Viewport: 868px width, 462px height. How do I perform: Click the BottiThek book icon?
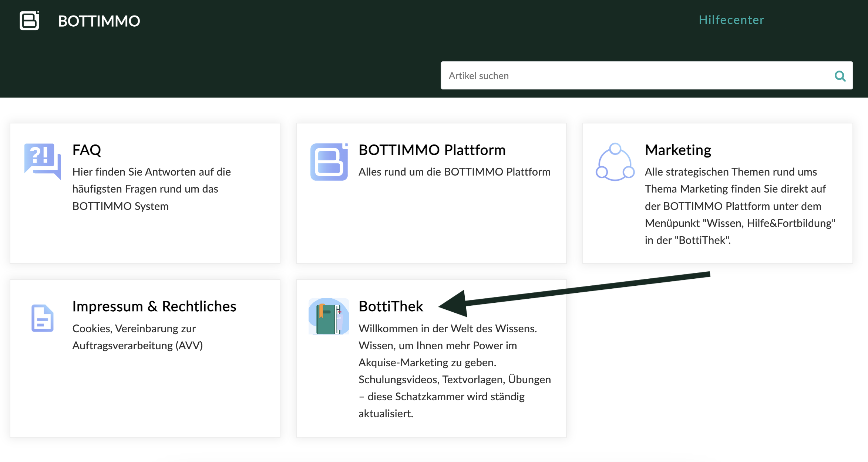[x=329, y=316]
